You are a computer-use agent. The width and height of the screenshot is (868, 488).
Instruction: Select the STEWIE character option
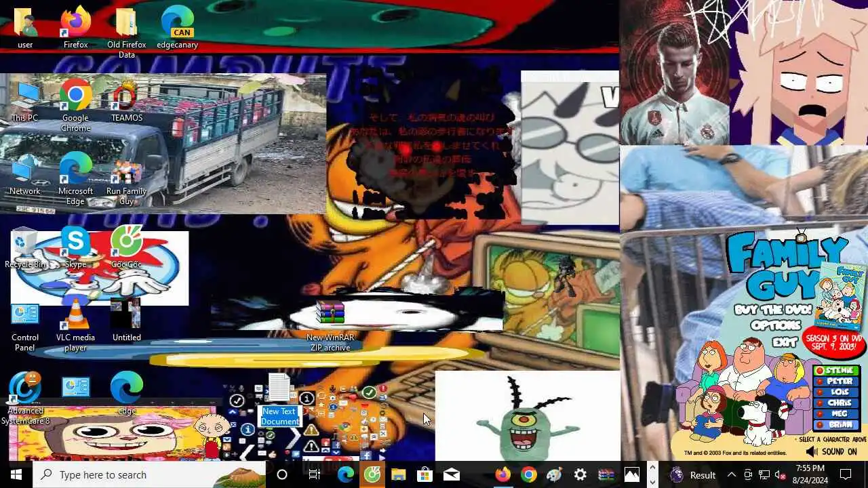click(x=837, y=371)
